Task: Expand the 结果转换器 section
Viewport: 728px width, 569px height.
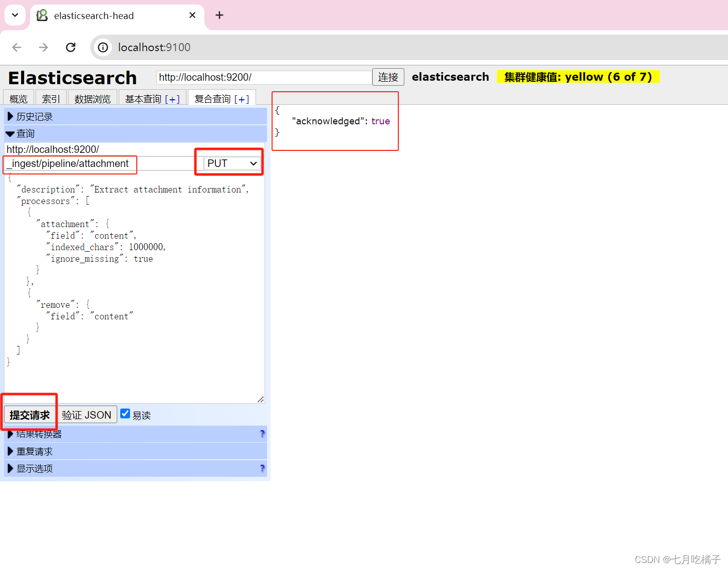Action: click(x=135, y=434)
